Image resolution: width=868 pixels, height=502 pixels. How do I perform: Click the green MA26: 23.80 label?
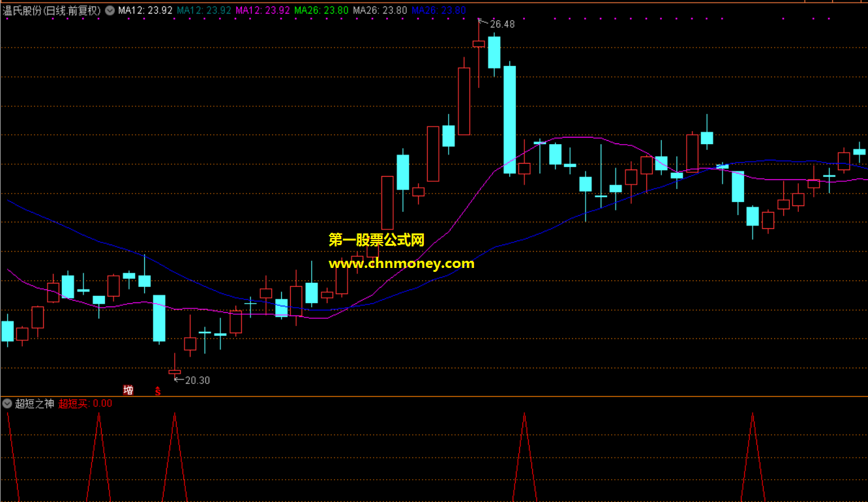322,10
